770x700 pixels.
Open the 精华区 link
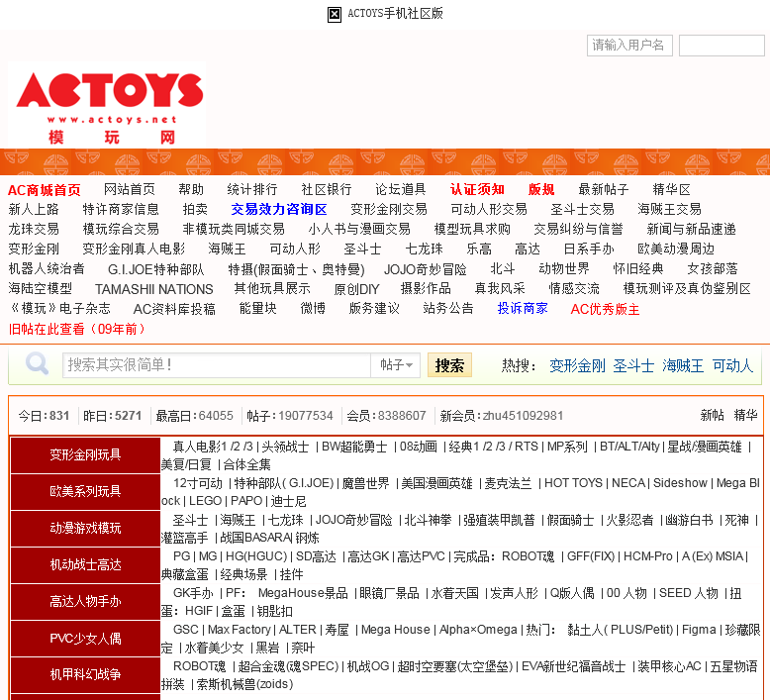(671, 190)
